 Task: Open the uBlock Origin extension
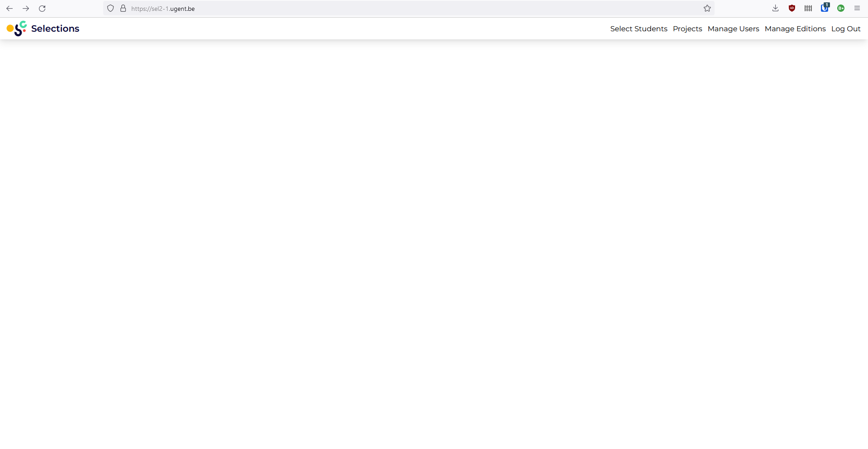tap(792, 8)
